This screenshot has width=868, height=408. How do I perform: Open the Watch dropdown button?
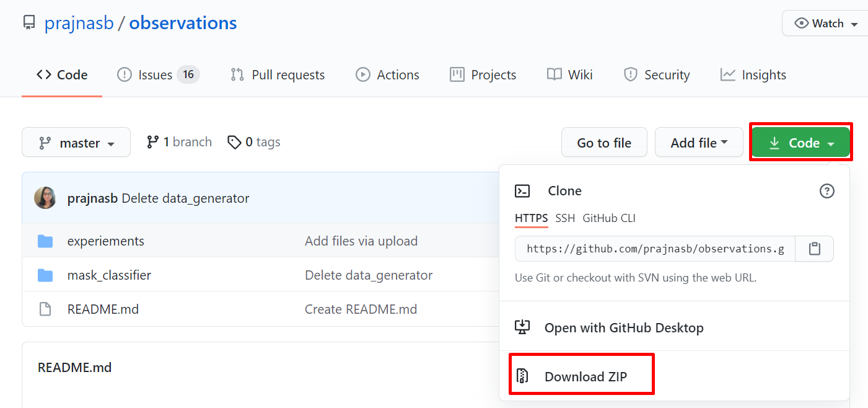click(825, 24)
